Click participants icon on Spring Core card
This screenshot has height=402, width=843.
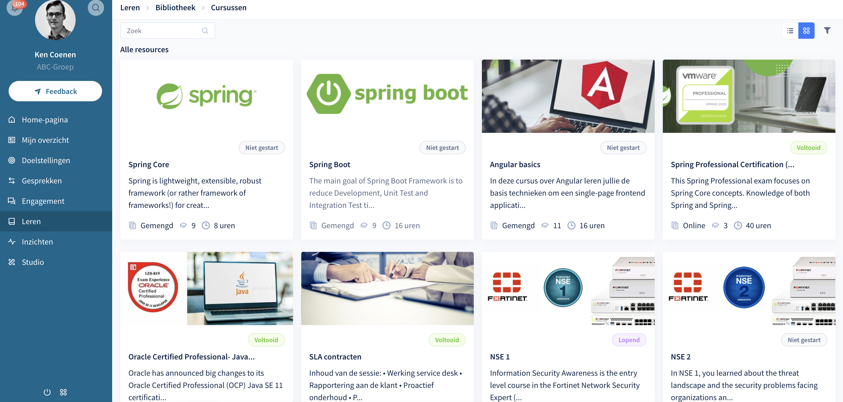(x=183, y=226)
